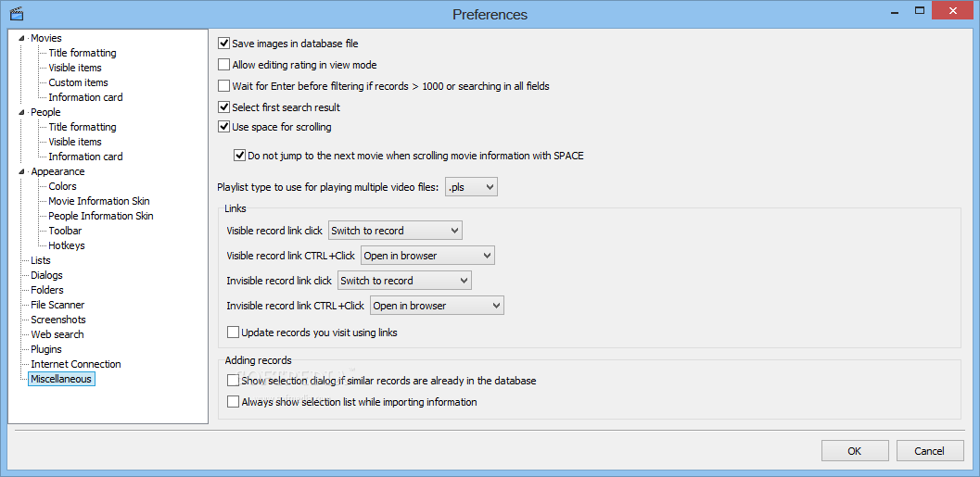Toggle Do not jump to next movie checkbox

tap(239, 156)
